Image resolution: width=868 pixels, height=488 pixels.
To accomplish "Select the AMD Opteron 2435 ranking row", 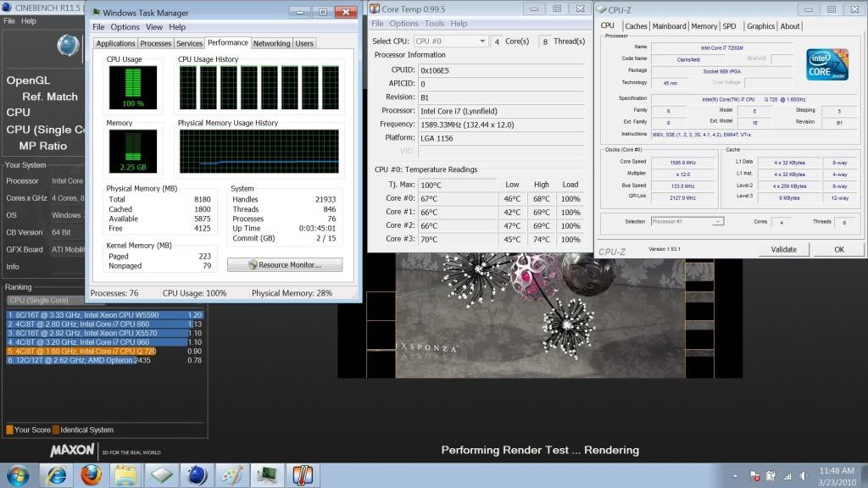I will click(105, 360).
